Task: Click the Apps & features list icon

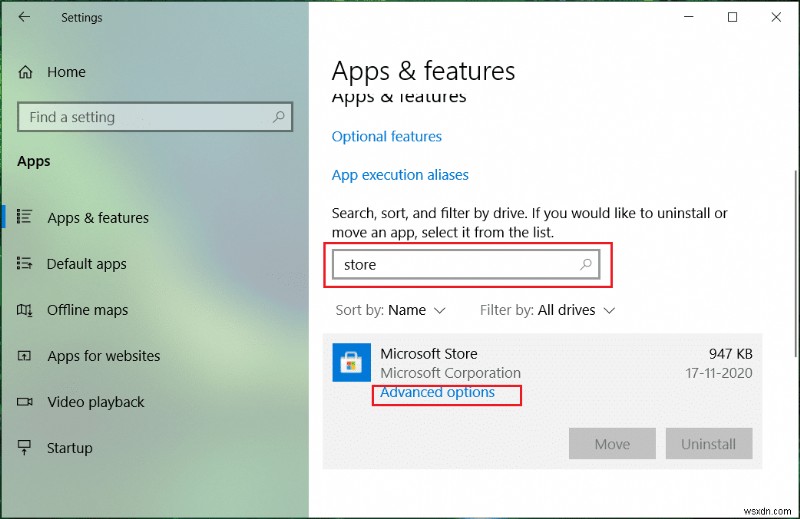Action: pyautogui.click(x=24, y=217)
